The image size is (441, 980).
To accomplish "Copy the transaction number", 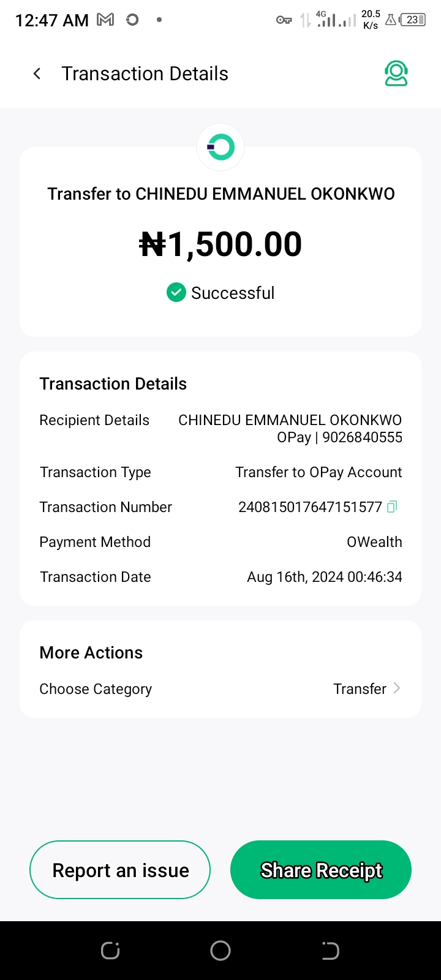I will point(392,507).
